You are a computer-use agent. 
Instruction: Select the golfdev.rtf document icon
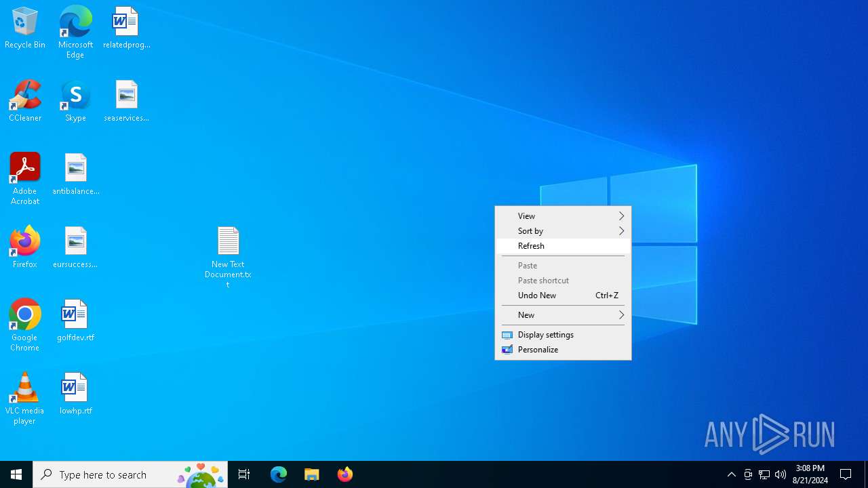[x=75, y=321]
